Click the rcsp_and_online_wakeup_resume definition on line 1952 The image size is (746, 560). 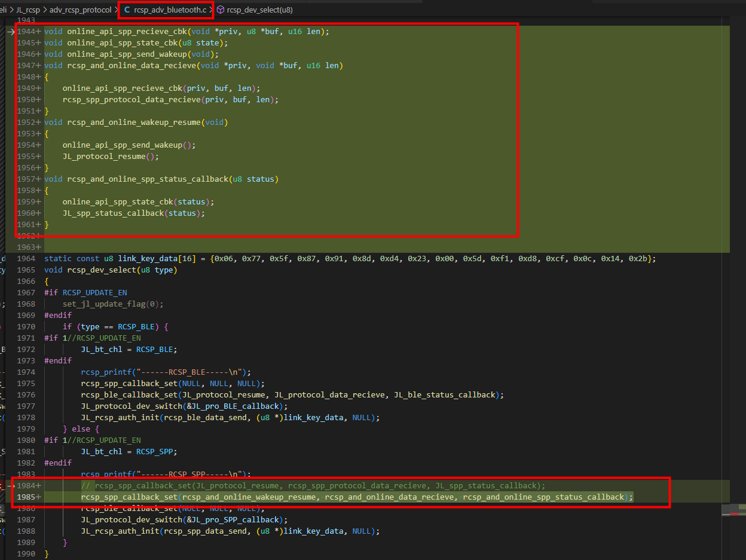[x=133, y=122]
